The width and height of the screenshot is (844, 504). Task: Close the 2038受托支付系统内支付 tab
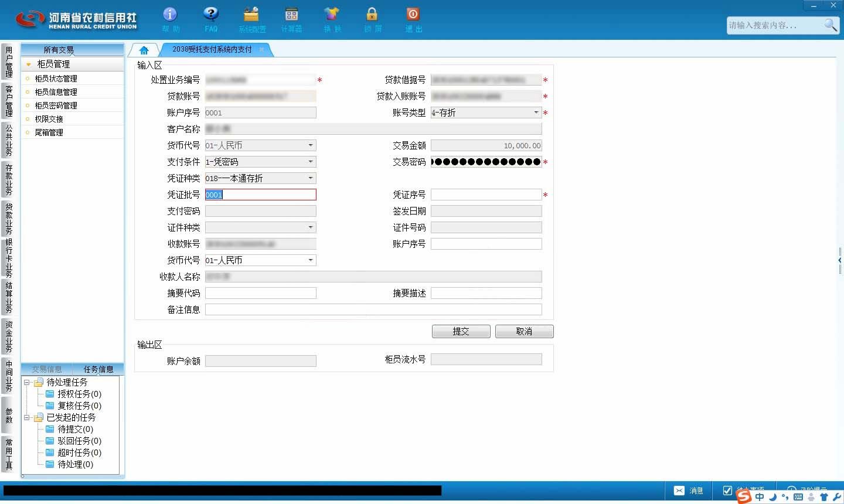[x=261, y=50]
